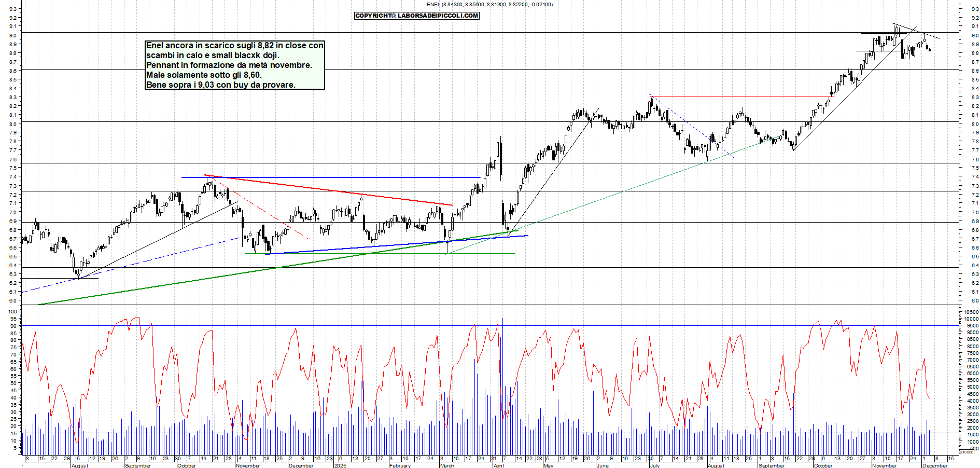Click the LABORSADEIPICCOLI.COM copyright label
Screen dimensions: 980x468
[416, 16]
